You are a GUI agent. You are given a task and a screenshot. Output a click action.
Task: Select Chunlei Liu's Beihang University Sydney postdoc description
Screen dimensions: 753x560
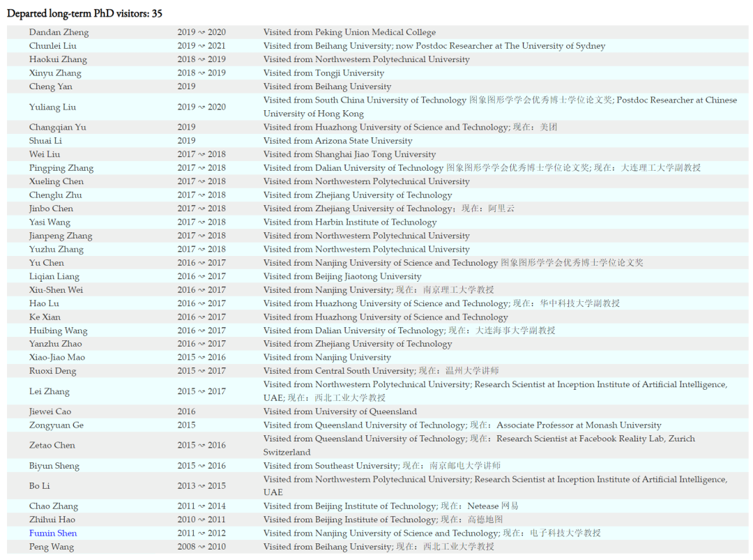(434, 45)
